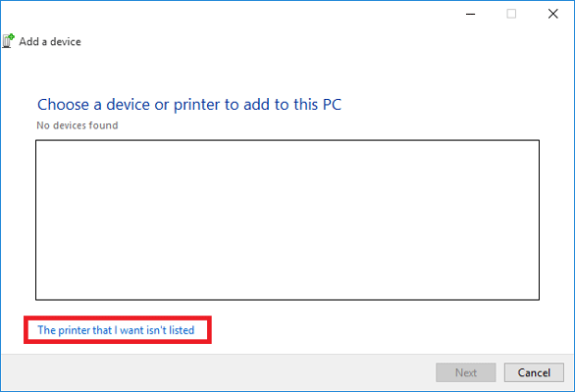Image resolution: width=575 pixels, height=392 pixels.
Task: Click the disabled Next button
Action: click(x=466, y=372)
